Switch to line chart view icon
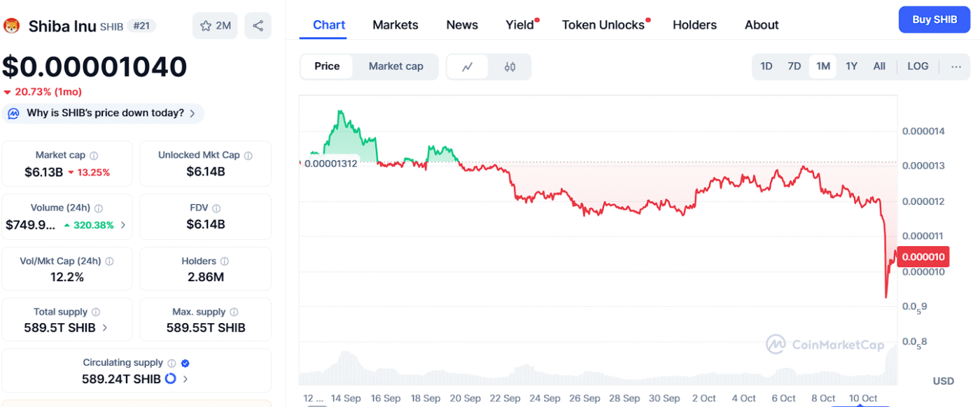This screenshot has height=407, width=980. pyautogui.click(x=468, y=66)
